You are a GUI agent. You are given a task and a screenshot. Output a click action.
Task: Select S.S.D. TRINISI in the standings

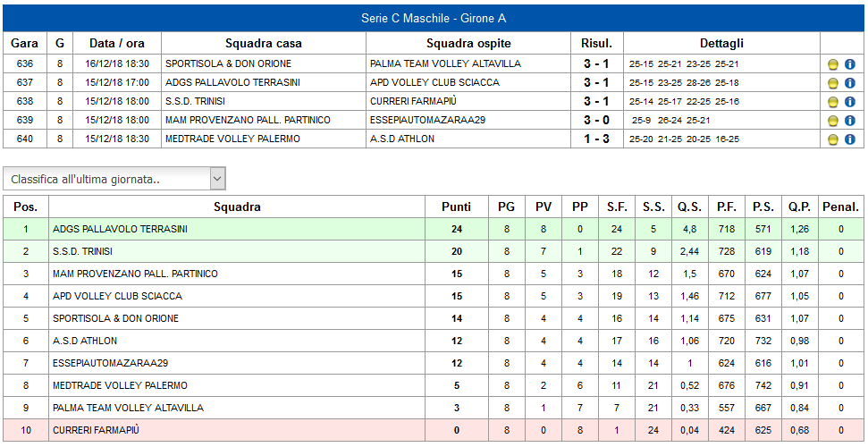click(x=82, y=251)
